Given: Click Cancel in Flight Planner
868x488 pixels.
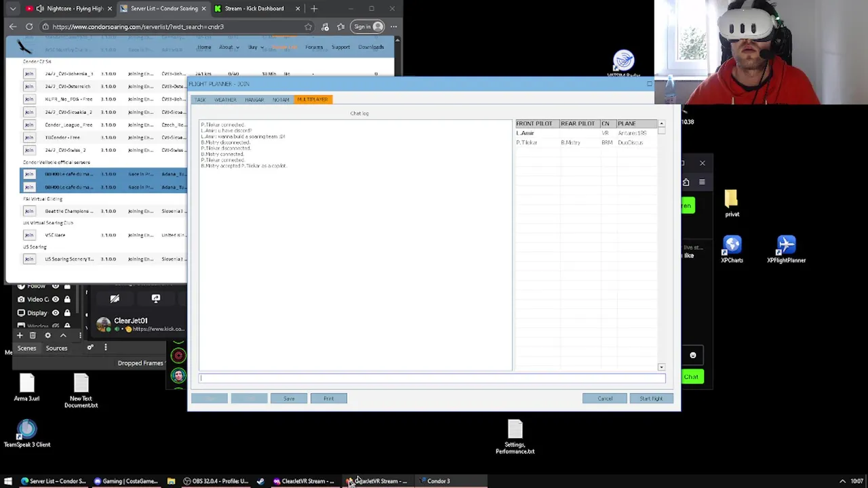Looking at the screenshot, I should pos(605,399).
